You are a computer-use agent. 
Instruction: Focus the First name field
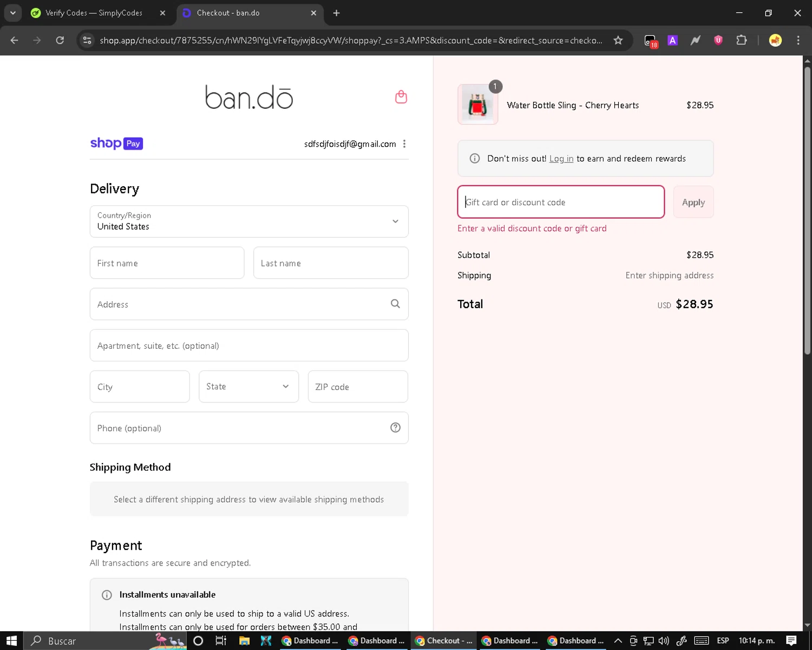(x=167, y=263)
